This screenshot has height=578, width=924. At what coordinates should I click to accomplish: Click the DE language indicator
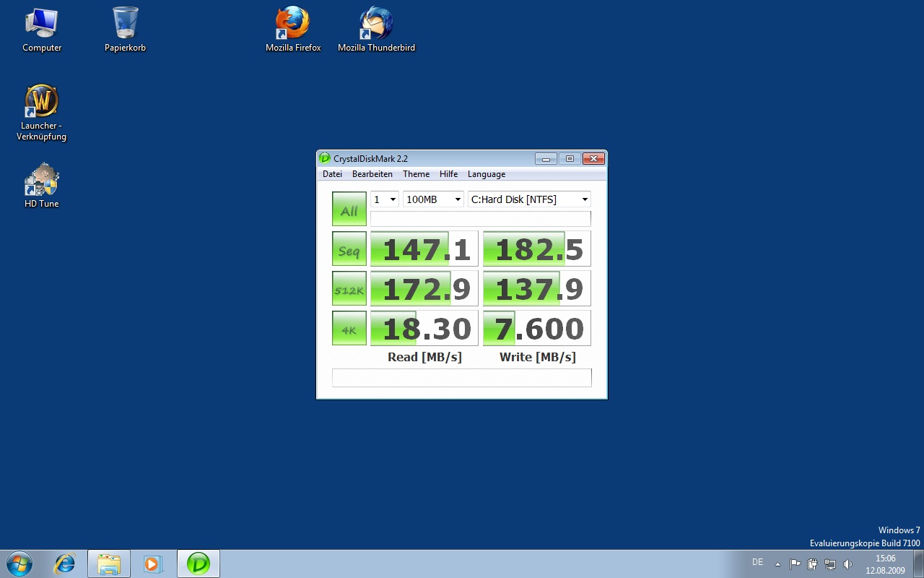click(757, 562)
